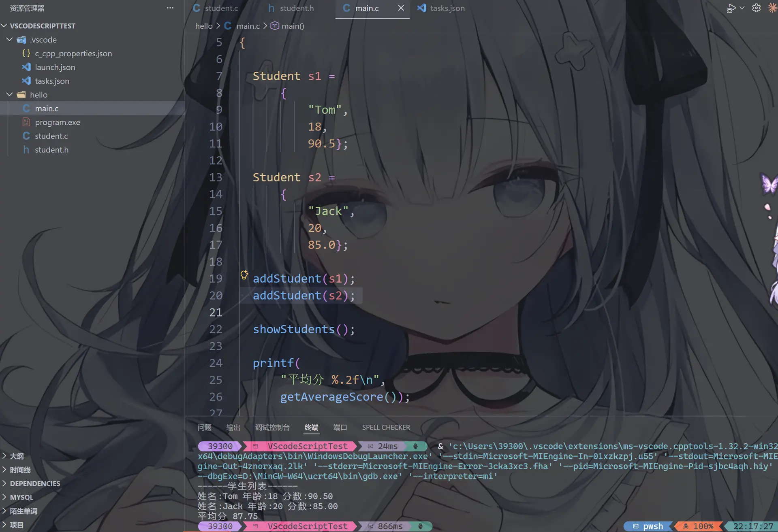Click on getAverageScore() in code
Image resolution: width=778 pixels, height=532 pixels.
pos(339,397)
